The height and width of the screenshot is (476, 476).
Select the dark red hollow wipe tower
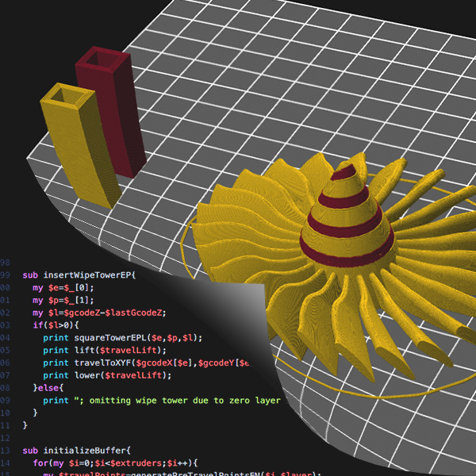click(x=113, y=113)
